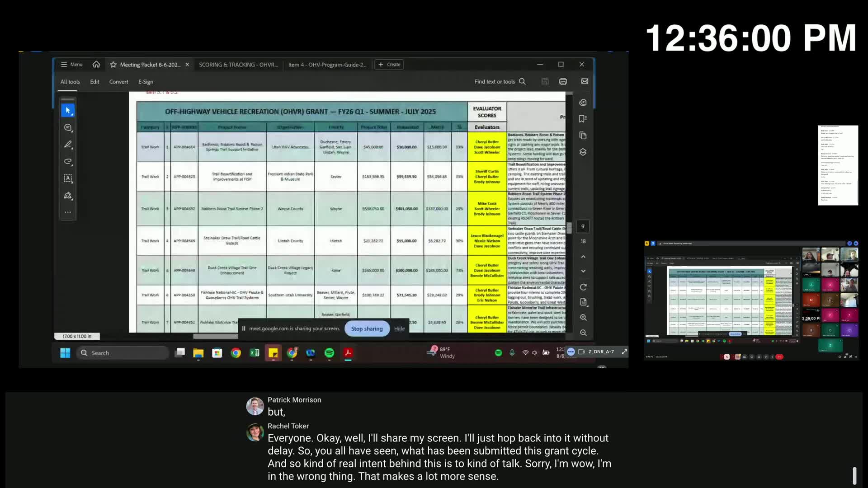Click the Hide link on sharing bar

(399, 328)
